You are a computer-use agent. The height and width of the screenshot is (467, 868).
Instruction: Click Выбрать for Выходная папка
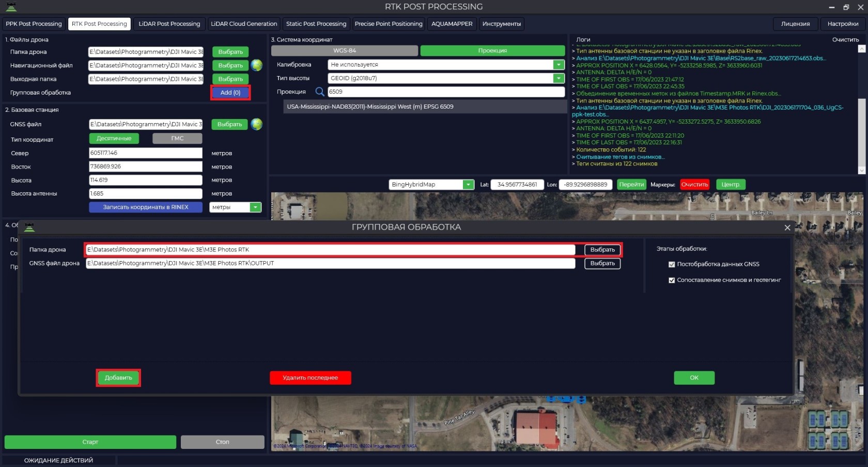point(230,79)
